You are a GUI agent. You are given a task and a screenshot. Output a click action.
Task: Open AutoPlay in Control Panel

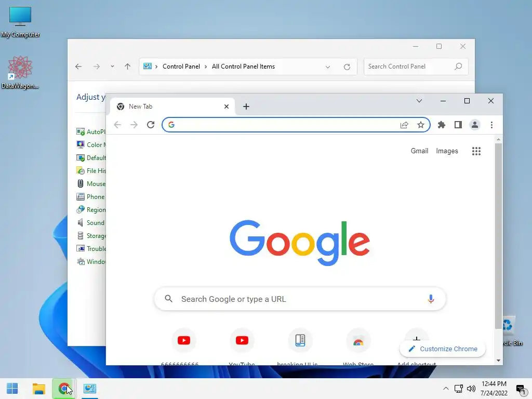91,131
